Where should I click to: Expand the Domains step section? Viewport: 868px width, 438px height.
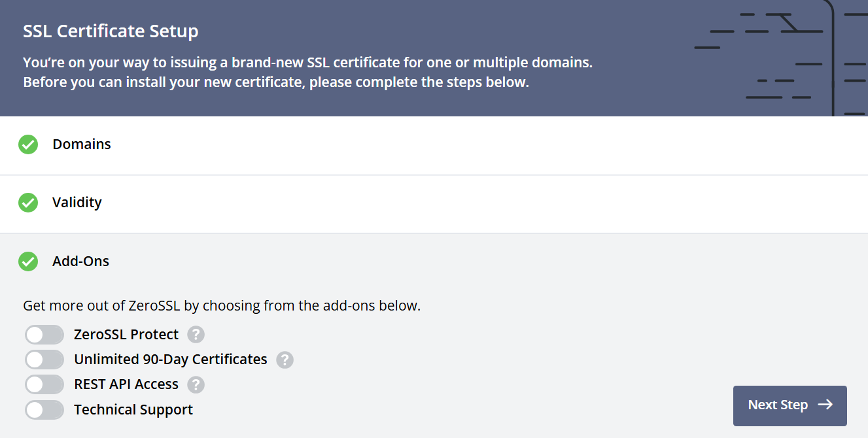[82, 144]
